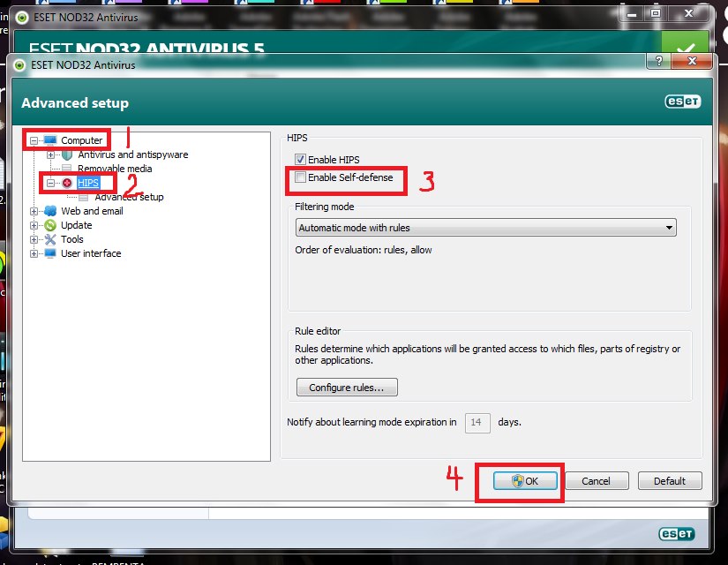The width and height of the screenshot is (728, 565).
Task: Click the Rule editor description text
Action: [487, 355]
